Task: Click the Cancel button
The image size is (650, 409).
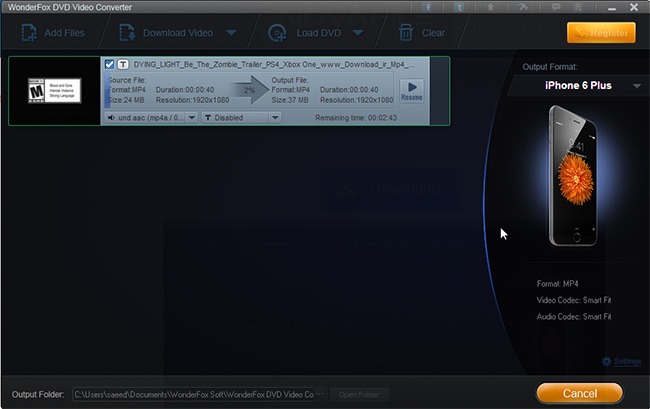Action: pyautogui.click(x=579, y=391)
